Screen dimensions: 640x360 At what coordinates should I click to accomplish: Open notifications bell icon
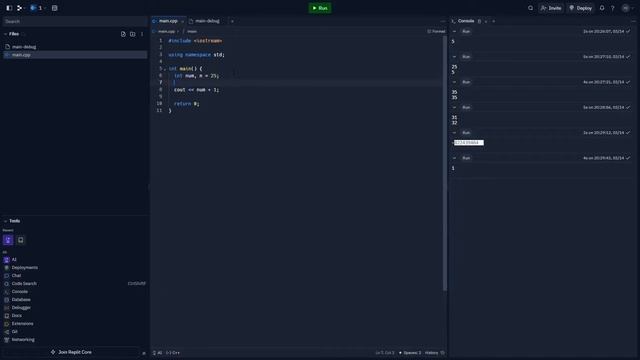pyautogui.click(x=602, y=8)
